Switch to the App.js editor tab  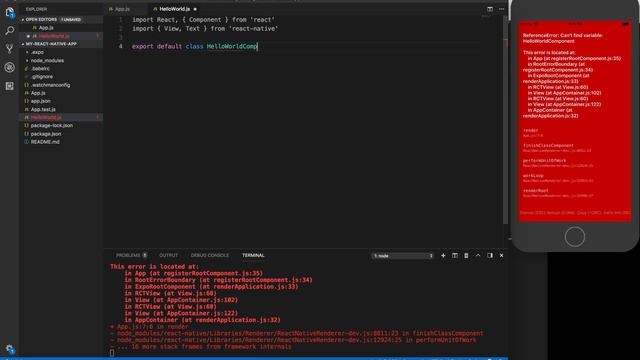(x=122, y=9)
